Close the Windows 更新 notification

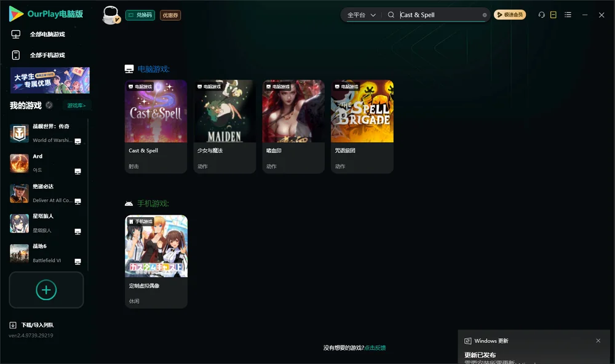pyautogui.click(x=598, y=341)
